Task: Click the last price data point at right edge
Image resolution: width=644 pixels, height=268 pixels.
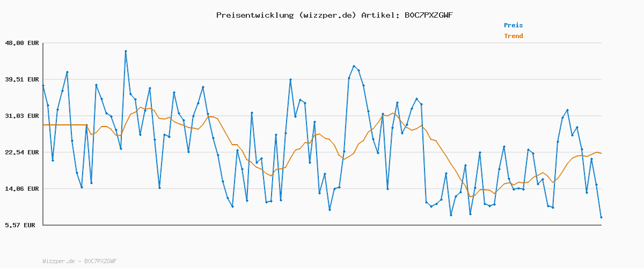Action: (601, 217)
